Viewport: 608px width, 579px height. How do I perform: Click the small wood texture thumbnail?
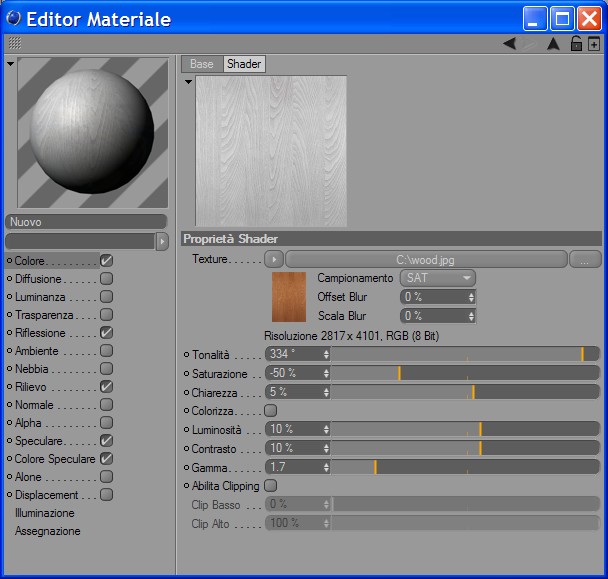[x=289, y=297]
